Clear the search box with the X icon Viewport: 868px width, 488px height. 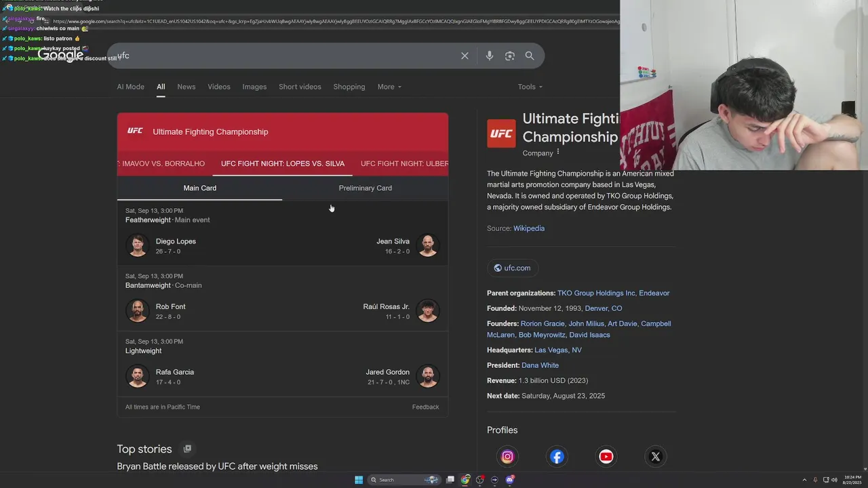click(x=465, y=56)
